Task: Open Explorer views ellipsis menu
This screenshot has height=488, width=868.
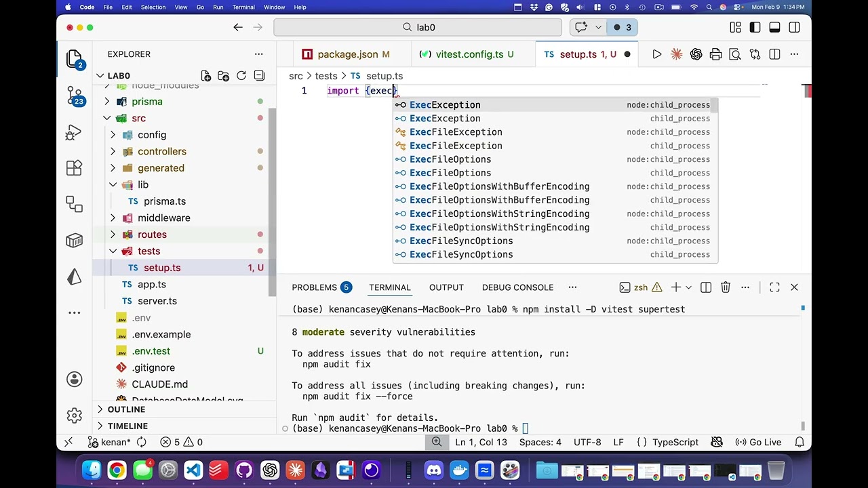Action: point(258,54)
